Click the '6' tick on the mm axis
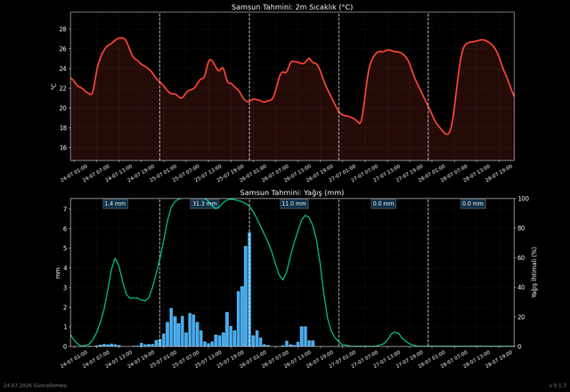Image resolution: width=570 pixels, height=392 pixels. 65,229
